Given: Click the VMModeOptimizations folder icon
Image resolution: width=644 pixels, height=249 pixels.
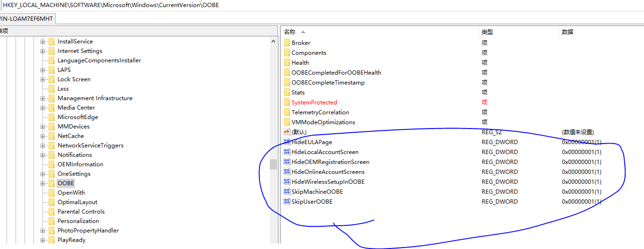Looking at the screenshot, I should pos(287,122).
